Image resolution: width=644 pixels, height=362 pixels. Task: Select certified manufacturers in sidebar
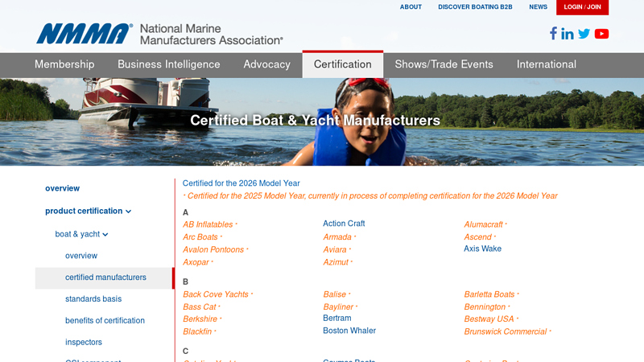[105, 278]
